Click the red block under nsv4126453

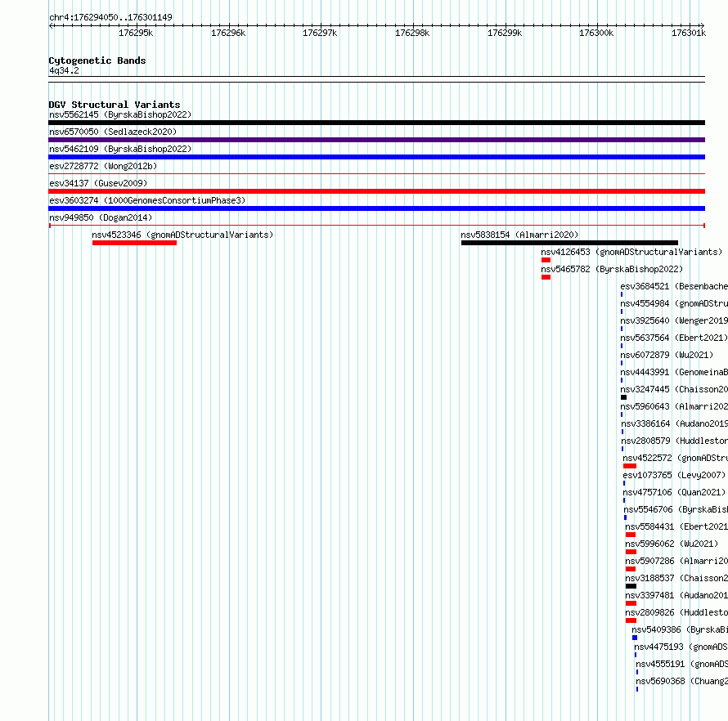click(546, 260)
